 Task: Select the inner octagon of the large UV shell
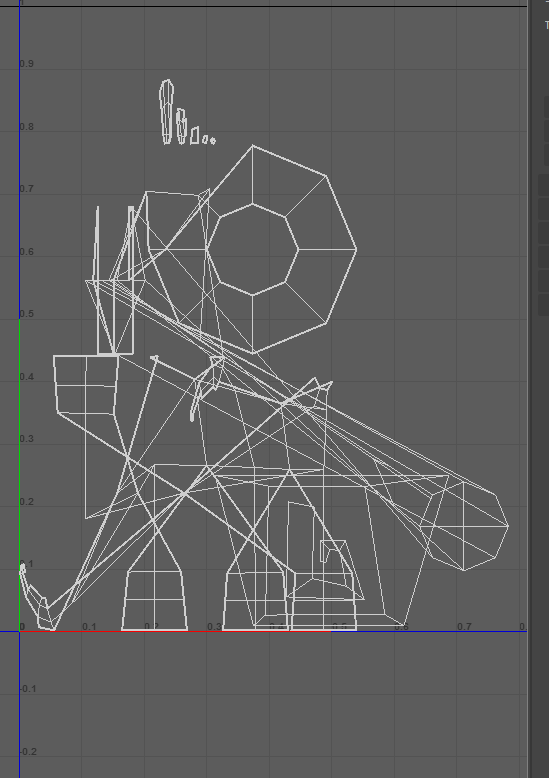point(252,250)
